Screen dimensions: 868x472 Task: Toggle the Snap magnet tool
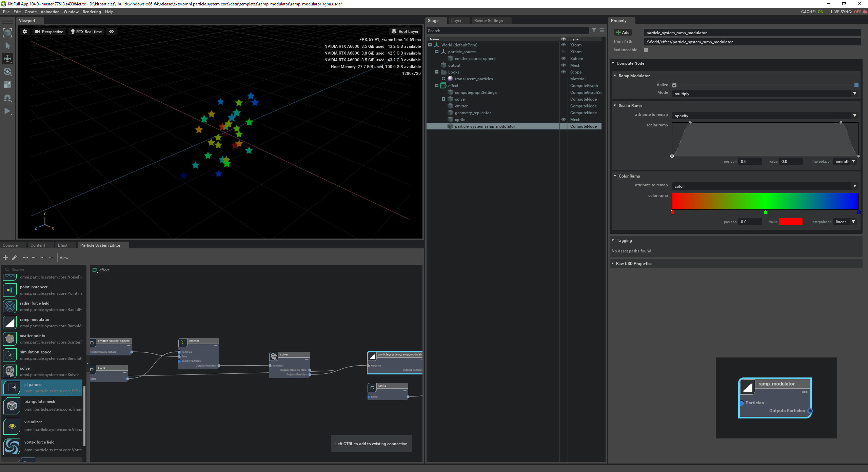(7, 98)
